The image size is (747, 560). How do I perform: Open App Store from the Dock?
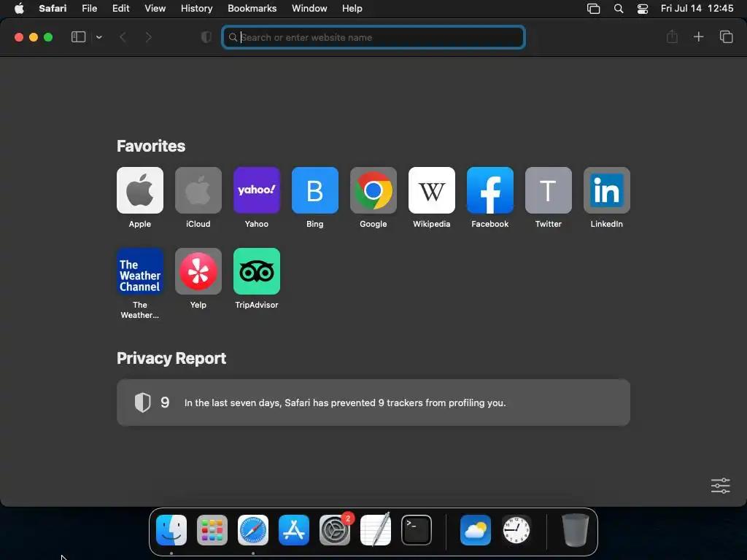coord(294,530)
